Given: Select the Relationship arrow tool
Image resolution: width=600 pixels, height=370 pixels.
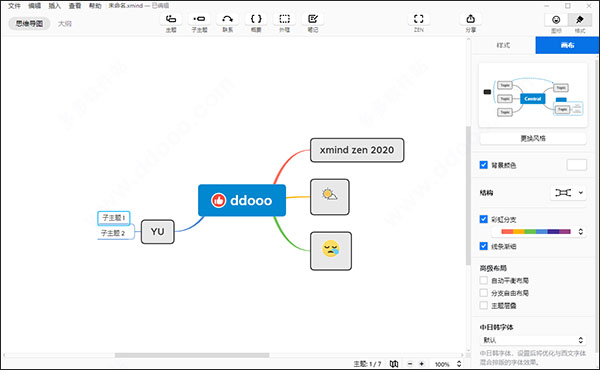Looking at the screenshot, I should (228, 19).
